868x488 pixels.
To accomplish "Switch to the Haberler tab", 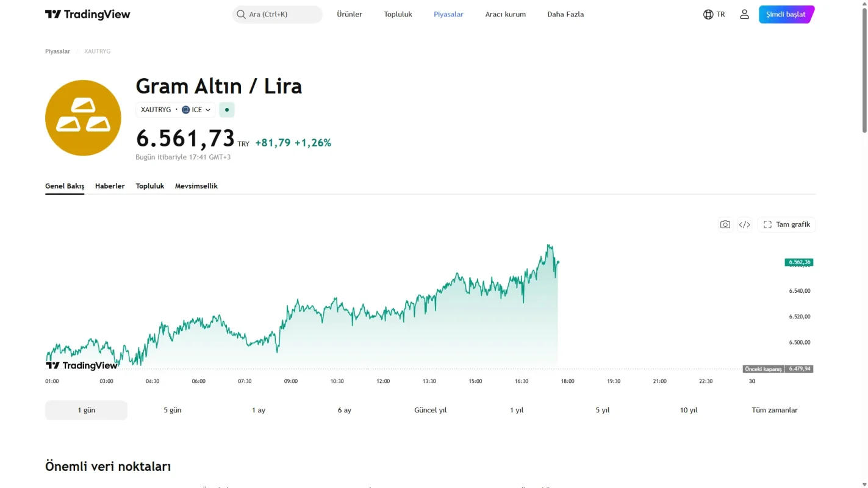I will coord(110,186).
